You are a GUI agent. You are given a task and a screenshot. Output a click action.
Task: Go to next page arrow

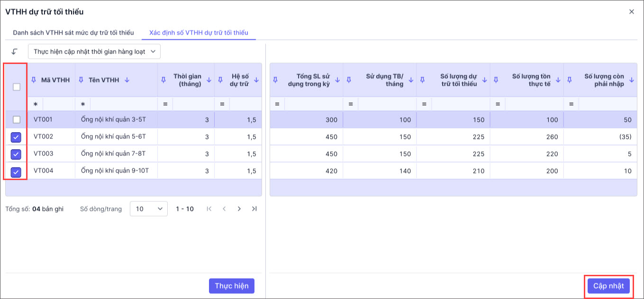(239, 209)
